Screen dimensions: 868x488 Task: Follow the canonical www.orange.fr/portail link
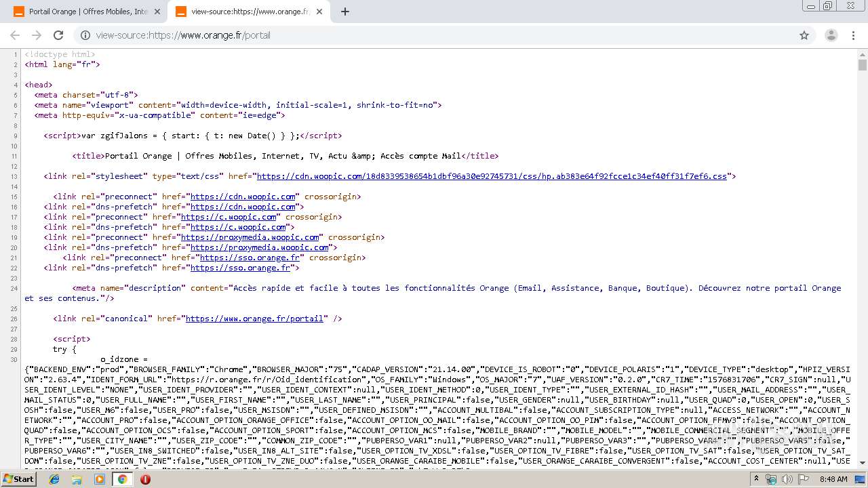click(255, 319)
